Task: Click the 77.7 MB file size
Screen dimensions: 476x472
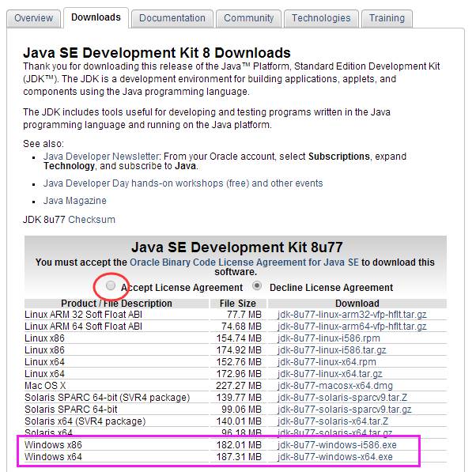Action: 244,315
